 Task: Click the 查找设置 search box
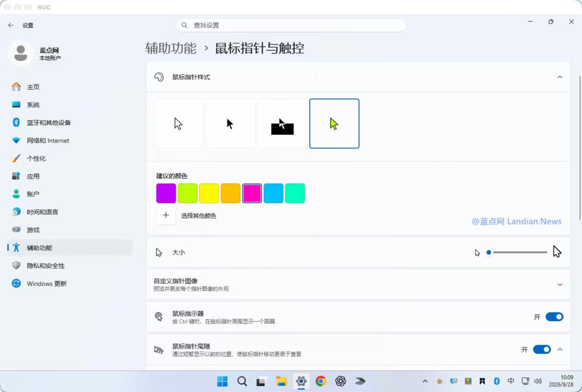coord(291,25)
